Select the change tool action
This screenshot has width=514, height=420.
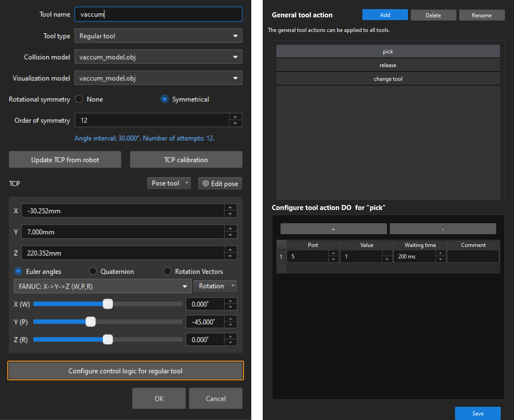[x=387, y=79]
